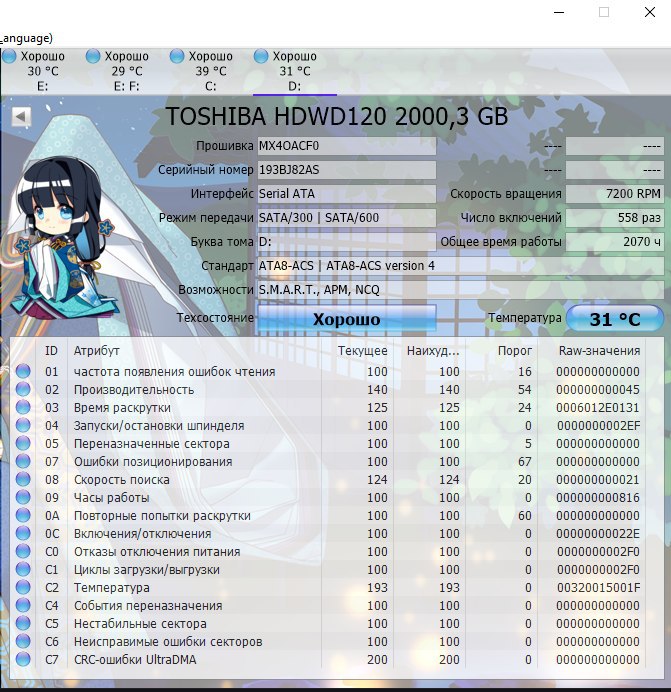Viewport: 671px width, 692px height.
Task: Click the power-on count 558 раз
Action: pos(614,218)
